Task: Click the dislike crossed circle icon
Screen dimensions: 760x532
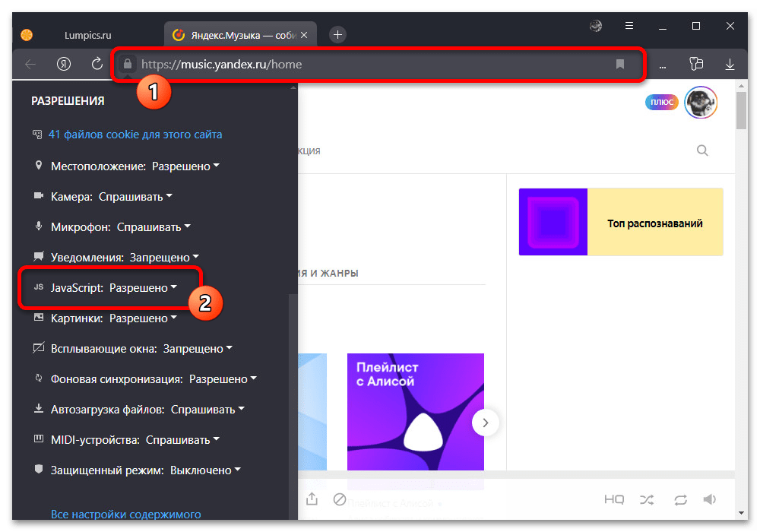Action: (x=339, y=499)
